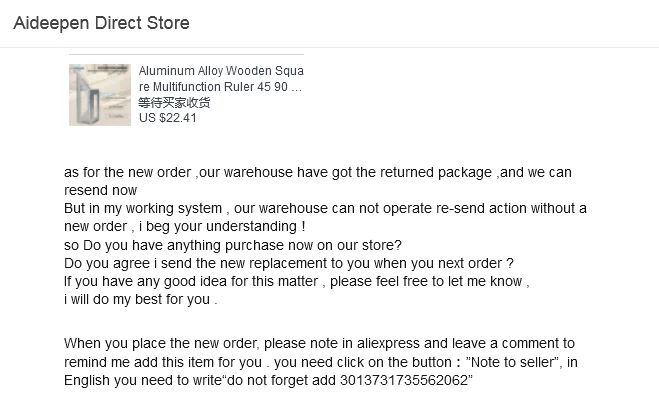Click the 'anything purchase now on our store' question
This screenshot has height=412, width=659.
tap(232, 245)
